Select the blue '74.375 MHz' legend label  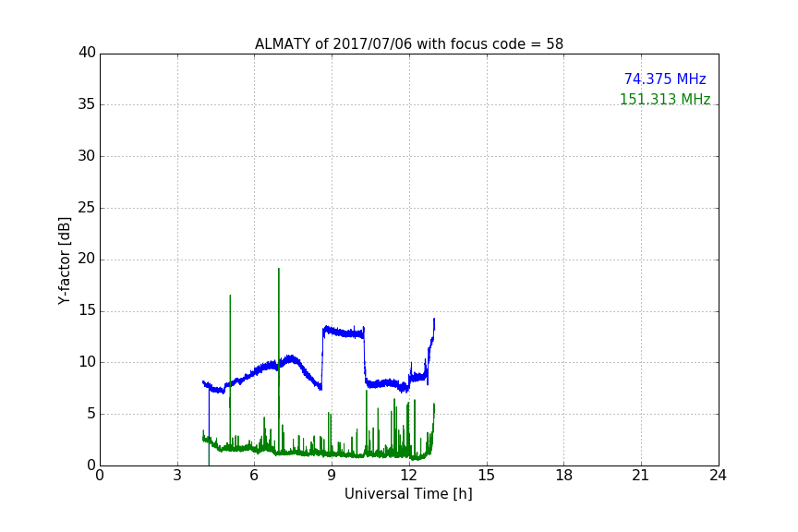click(x=665, y=79)
